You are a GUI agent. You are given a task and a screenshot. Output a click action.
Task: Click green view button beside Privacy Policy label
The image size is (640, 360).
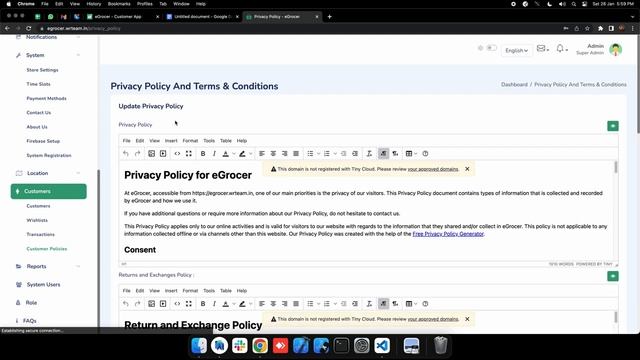click(613, 126)
